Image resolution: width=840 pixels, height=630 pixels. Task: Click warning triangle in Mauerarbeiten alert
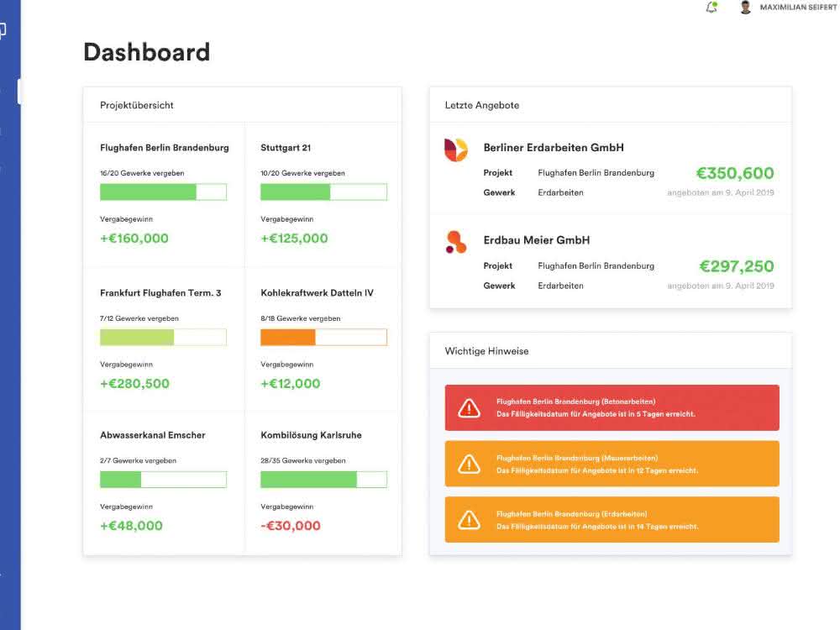pyautogui.click(x=469, y=464)
